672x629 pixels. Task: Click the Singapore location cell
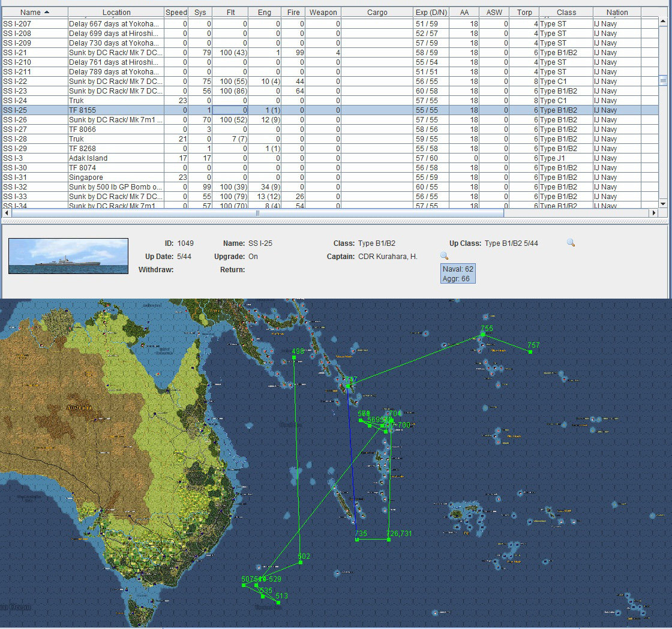click(x=116, y=177)
